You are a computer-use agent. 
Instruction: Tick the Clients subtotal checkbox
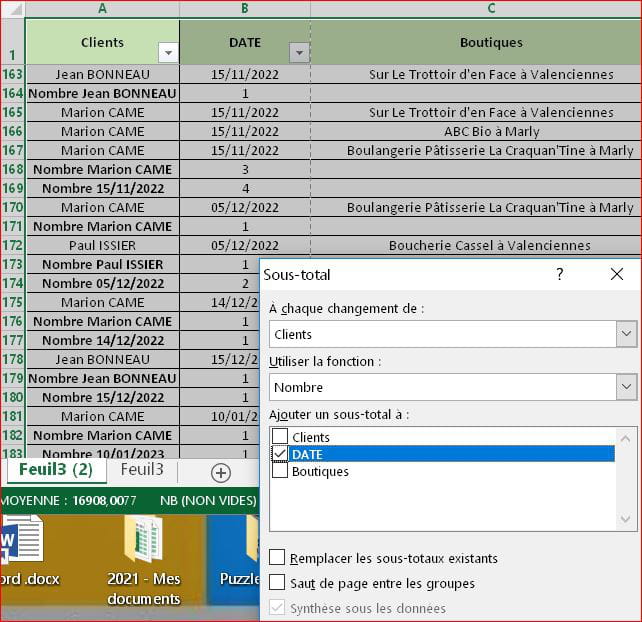280,437
